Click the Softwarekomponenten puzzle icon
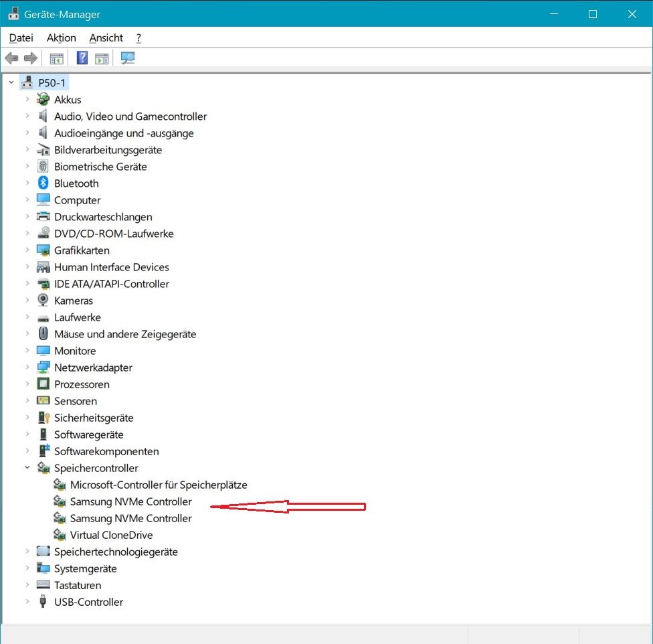Screen dimensions: 653x644 pyautogui.click(x=43, y=451)
